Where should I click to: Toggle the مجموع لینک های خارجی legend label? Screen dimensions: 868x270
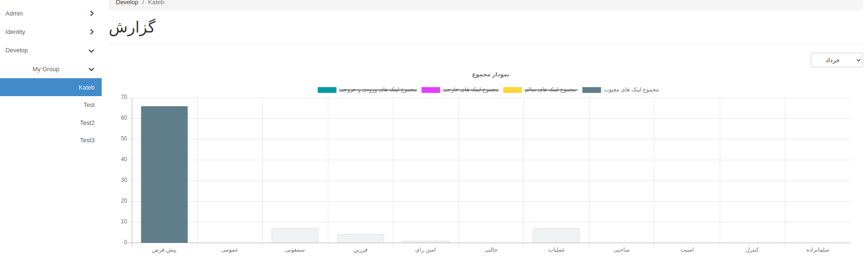tap(471, 90)
